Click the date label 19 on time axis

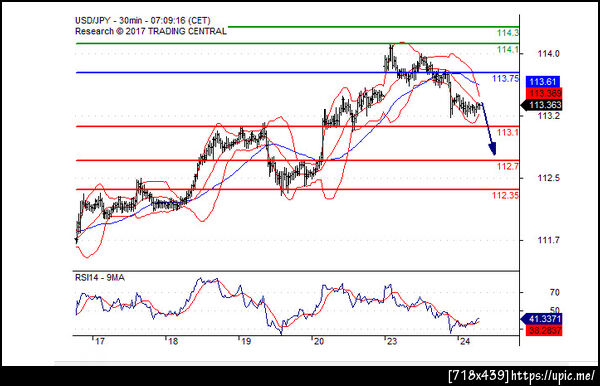pyautogui.click(x=246, y=342)
